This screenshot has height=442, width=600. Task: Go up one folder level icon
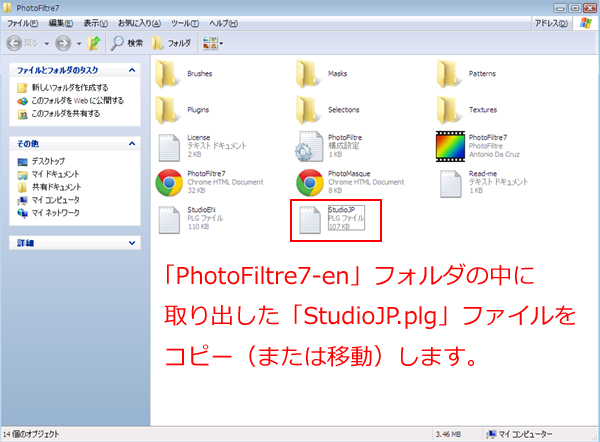[x=94, y=43]
